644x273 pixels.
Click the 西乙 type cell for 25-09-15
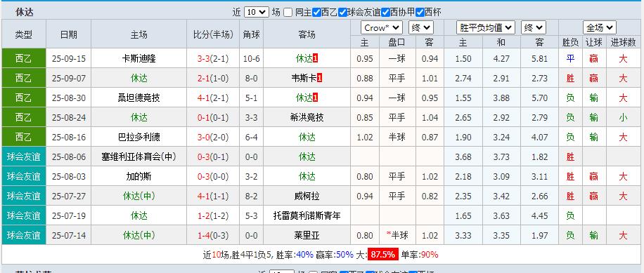[x=24, y=58]
